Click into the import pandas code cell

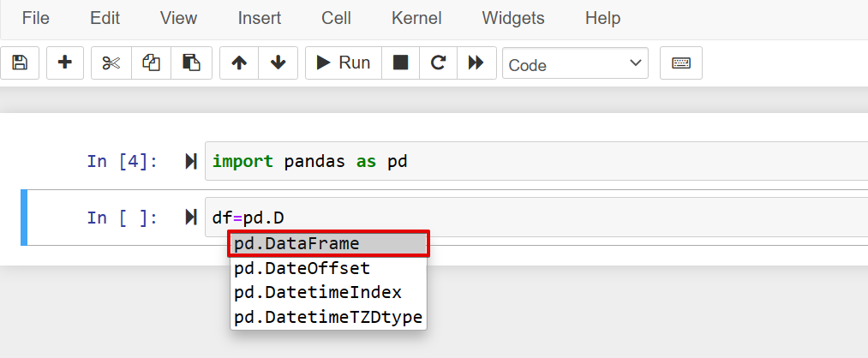coord(536,161)
